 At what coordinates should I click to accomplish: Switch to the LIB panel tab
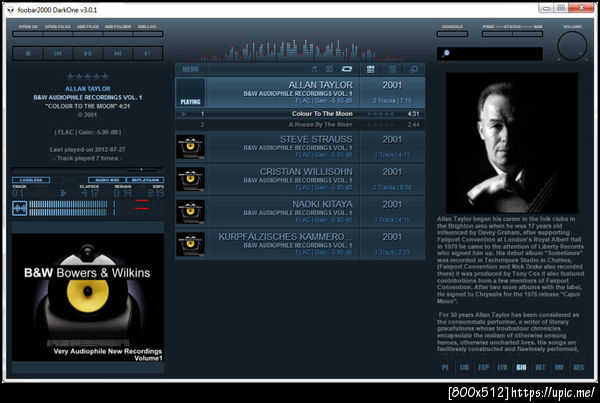(464, 367)
